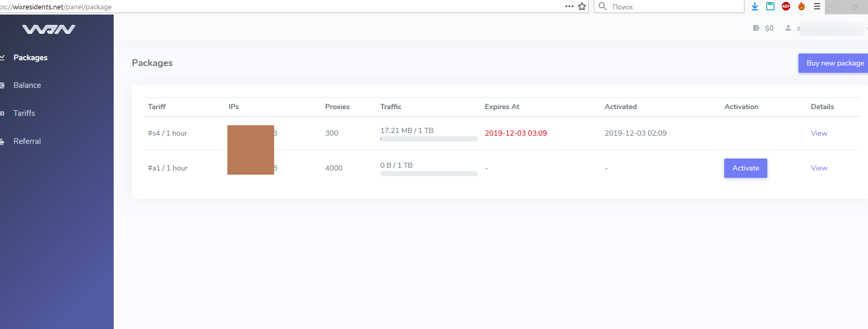Click the Details column header
Screen dimensions: 868x329
click(x=822, y=107)
